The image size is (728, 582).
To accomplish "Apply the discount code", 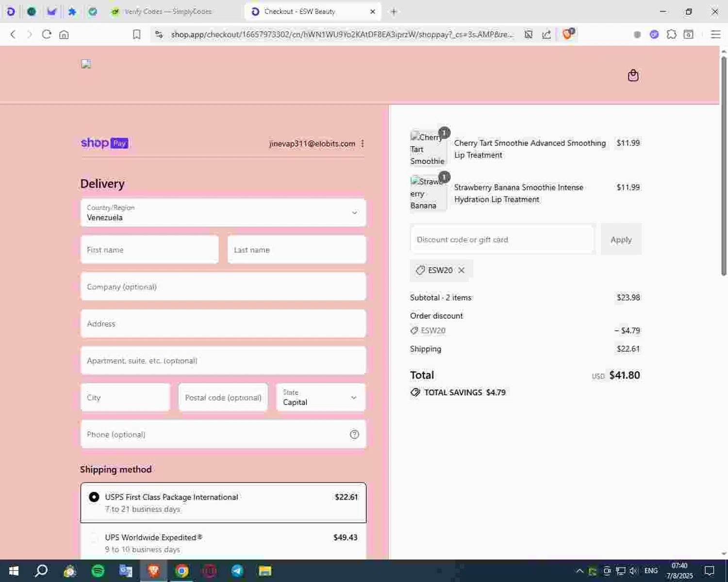I will pos(621,239).
